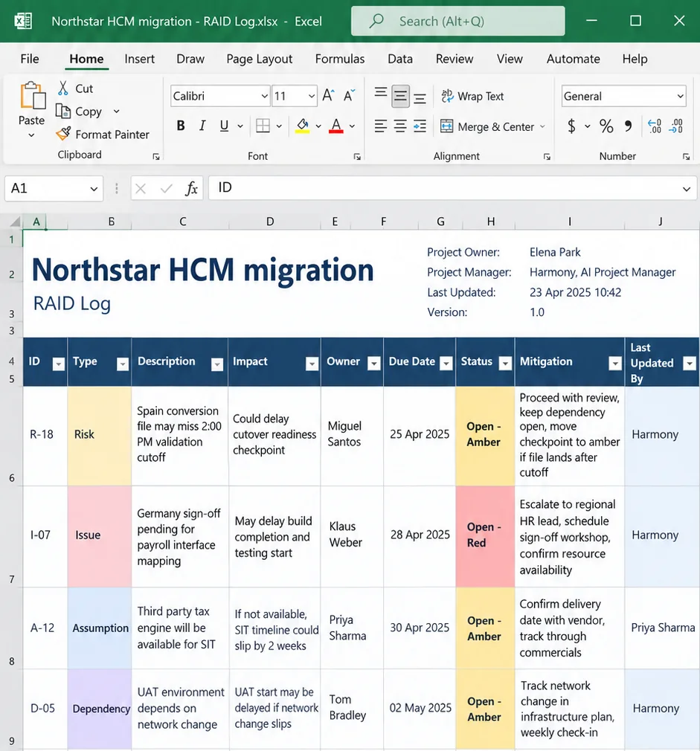Switch to the Review tab
Screen dimensions: 700x751
coord(455,59)
